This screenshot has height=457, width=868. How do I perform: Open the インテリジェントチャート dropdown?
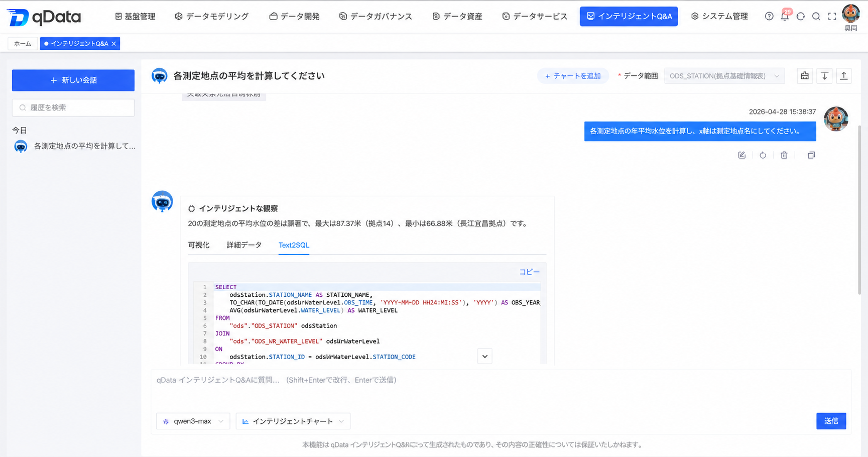[293, 421]
